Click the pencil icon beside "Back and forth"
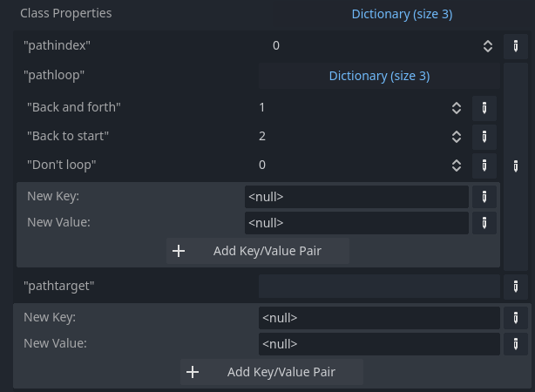The height and width of the screenshot is (392, 535). (x=484, y=108)
